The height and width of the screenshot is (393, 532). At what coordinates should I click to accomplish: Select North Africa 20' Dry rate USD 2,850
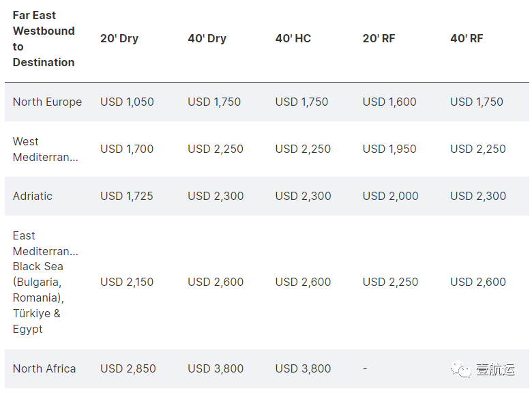point(128,368)
